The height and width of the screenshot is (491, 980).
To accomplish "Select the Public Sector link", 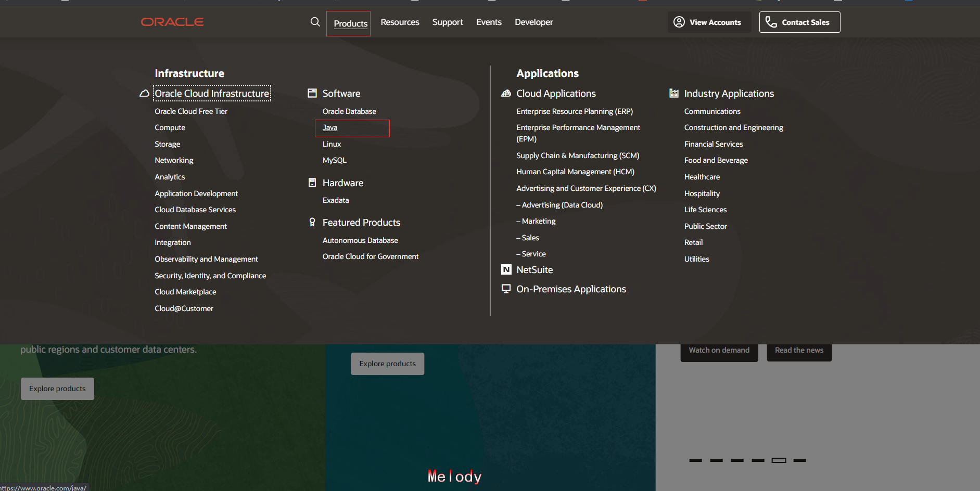I will [x=705, y=226].
